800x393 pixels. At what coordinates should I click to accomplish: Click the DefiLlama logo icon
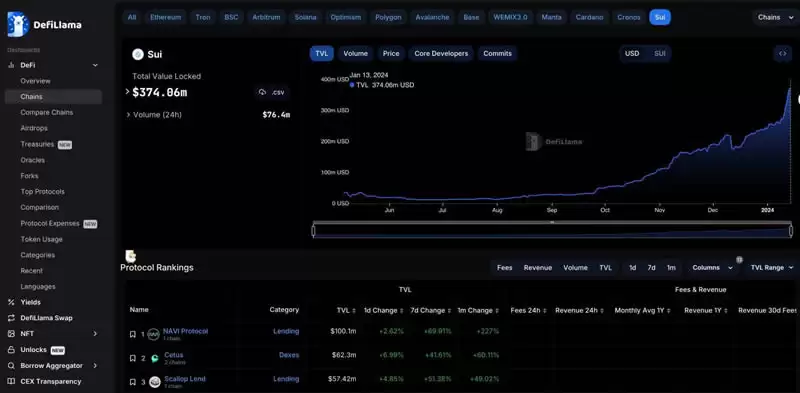click(17, 24)
